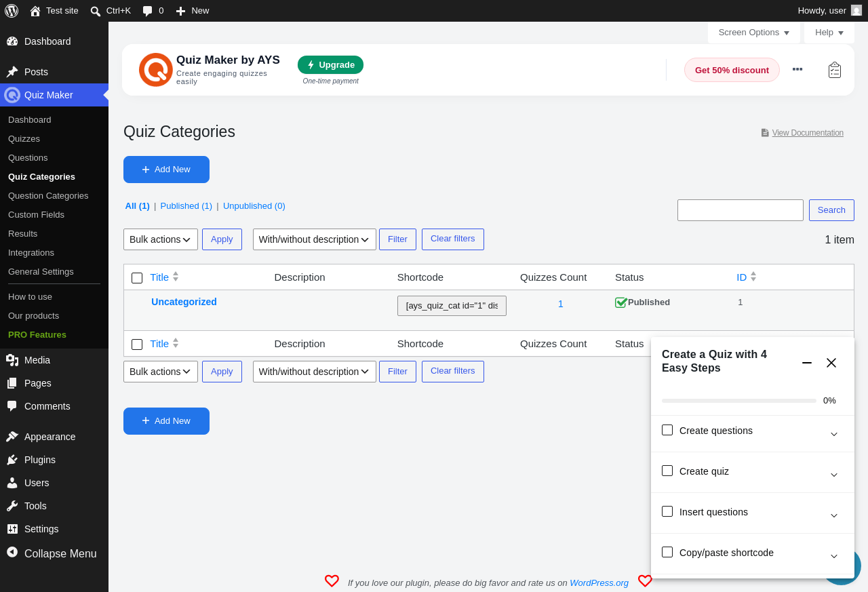This screenshot has height=592, width=868.
Task: Click the user avatar next to Howdy
Action: (856, 10)
